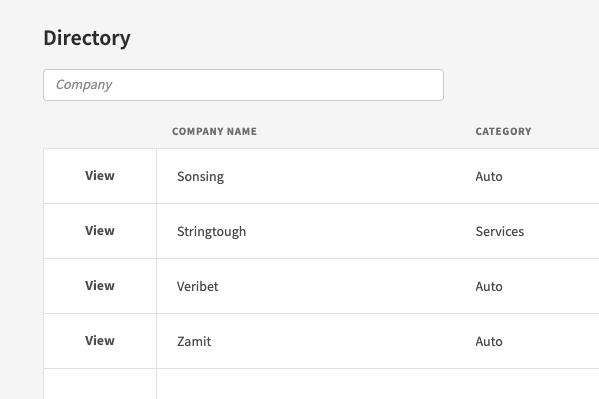
Task: Sort by the COMPANY NAME column header
Action: tap(214, 131)
